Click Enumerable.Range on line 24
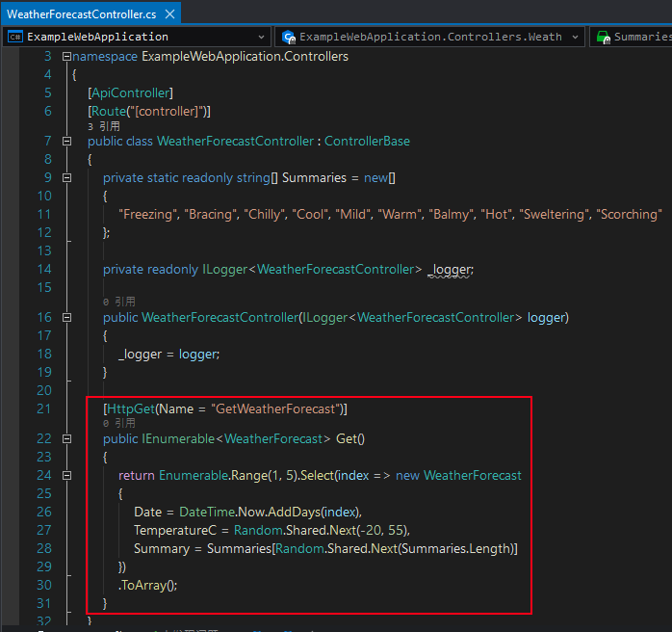The width and height of the screenshot is (672, 632). pyautogui.click(x=213, y=476)
